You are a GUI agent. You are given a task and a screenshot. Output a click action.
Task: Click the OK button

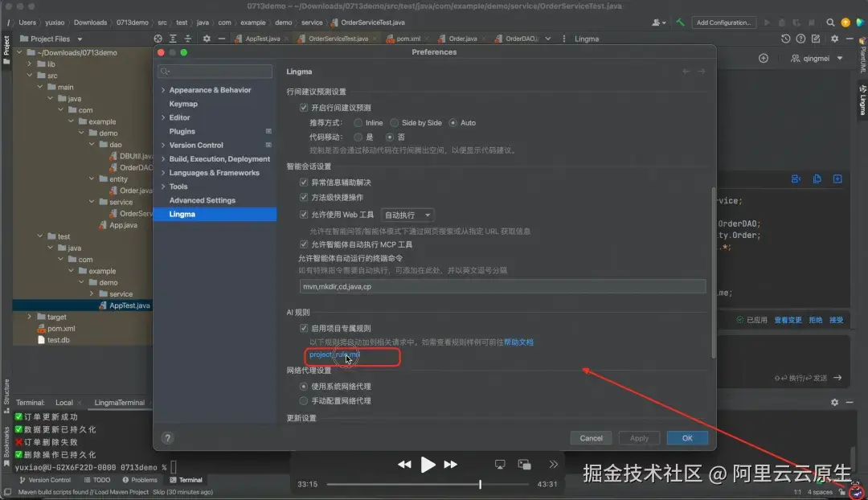pyautogui.click(x=687, y=438)
